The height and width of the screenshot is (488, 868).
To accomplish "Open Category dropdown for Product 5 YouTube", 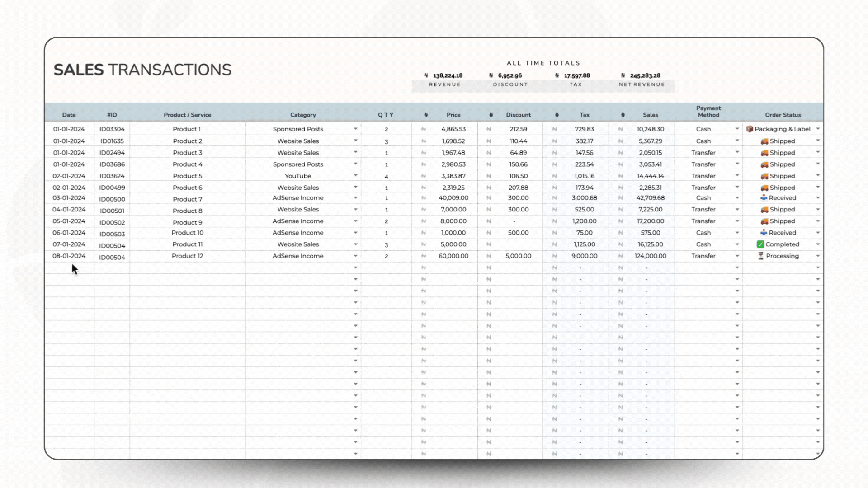I will pos(356,176).
